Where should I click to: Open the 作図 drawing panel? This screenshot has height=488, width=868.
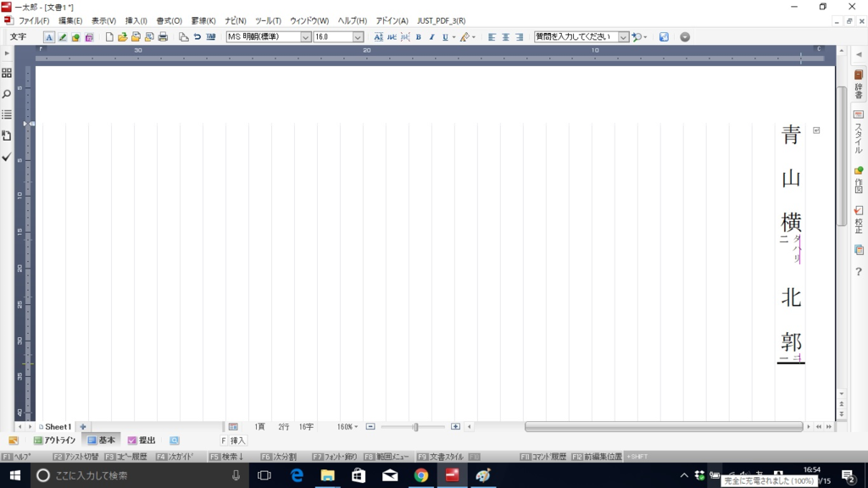pos(859,180)
